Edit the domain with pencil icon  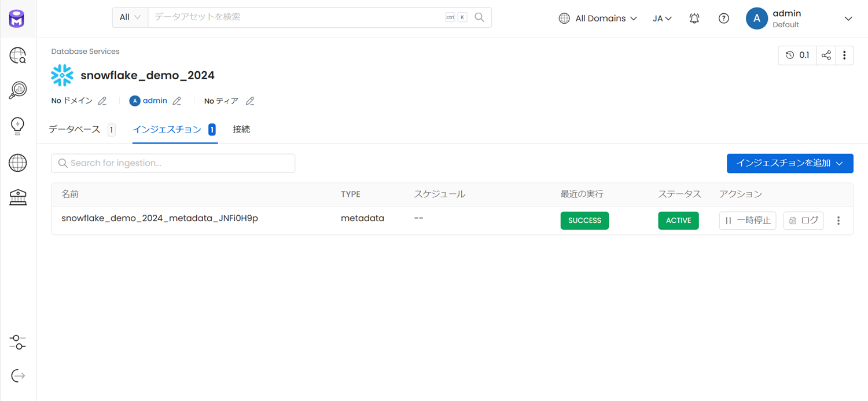pyautogui.click(x=102, y=101)
